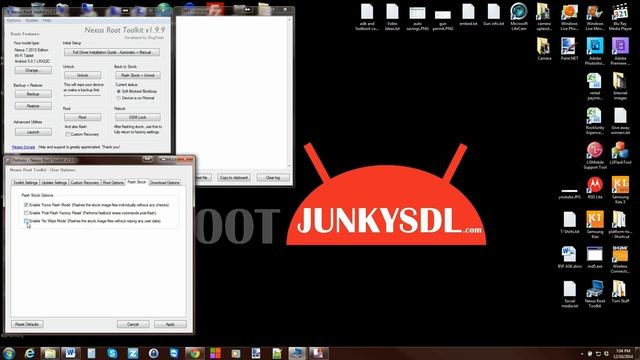Click Reset Defaults button
Viewport: 640px width, 360px height.
pos(27,324)
